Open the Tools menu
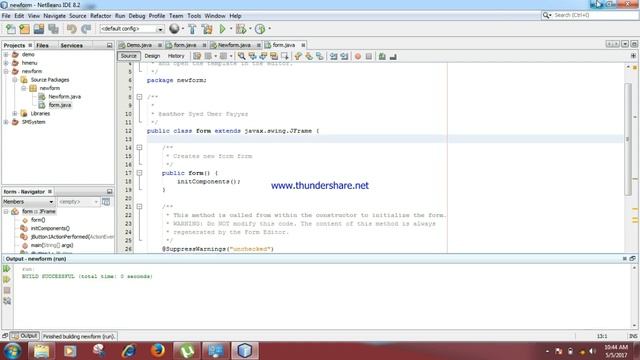 tap(194, 16)
